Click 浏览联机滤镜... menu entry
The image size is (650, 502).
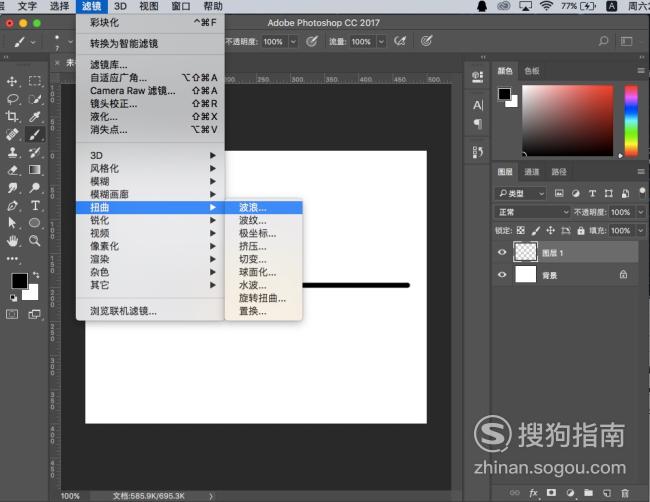coord(150,311)
